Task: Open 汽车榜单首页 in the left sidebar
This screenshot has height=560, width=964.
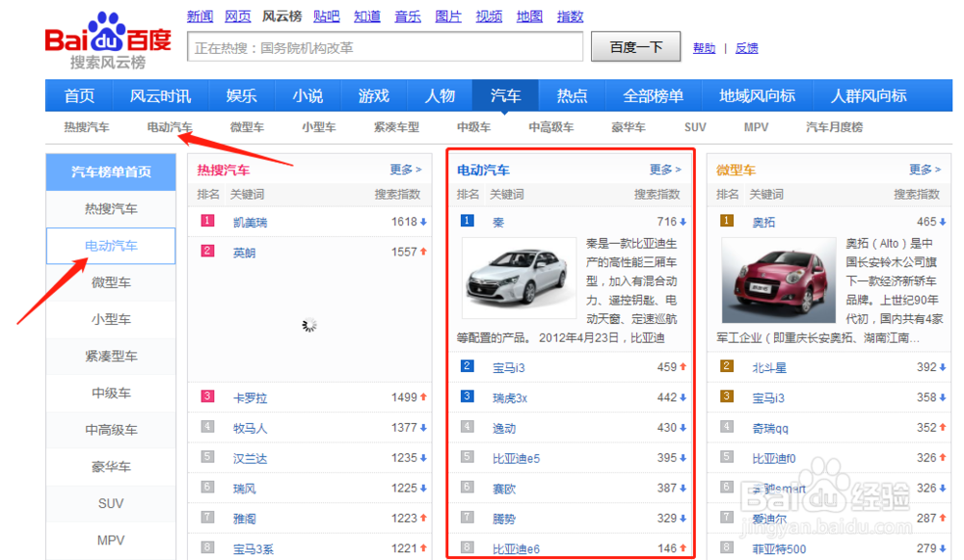Action: 111,173
